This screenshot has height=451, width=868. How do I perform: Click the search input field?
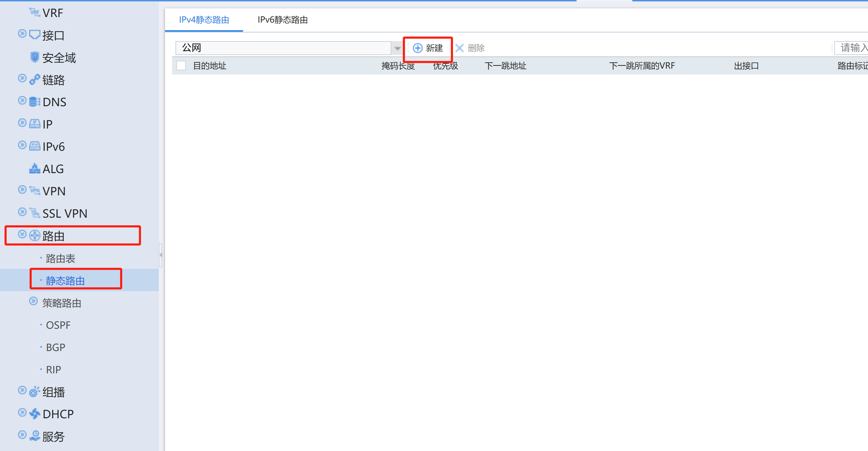(x=851, y=48)
